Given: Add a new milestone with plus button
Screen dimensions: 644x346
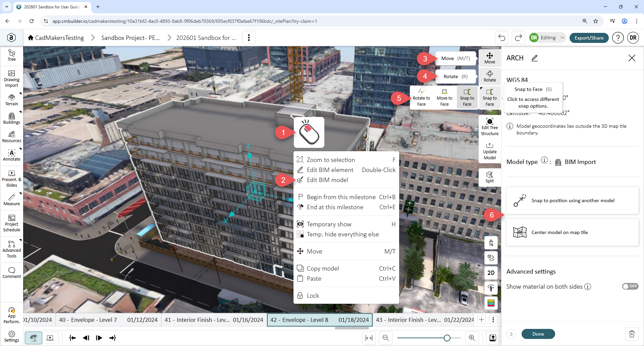Looking at the screenshot, I should [x=481, y=320].
